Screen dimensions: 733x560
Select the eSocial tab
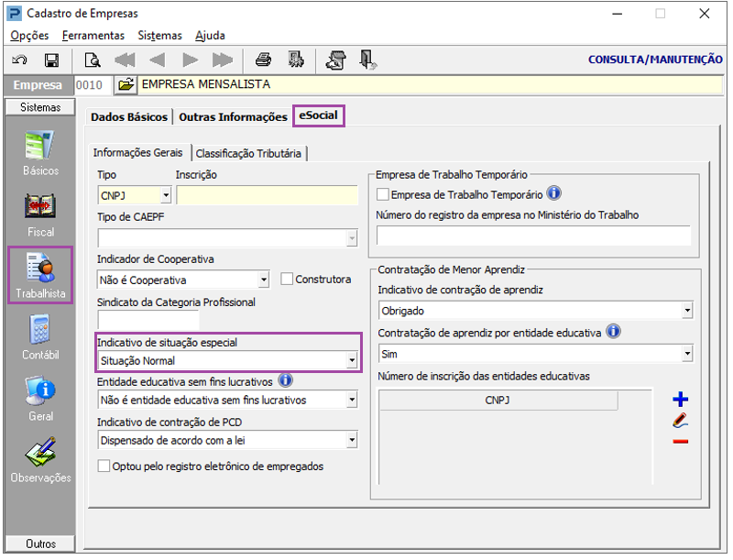(319, 115)
